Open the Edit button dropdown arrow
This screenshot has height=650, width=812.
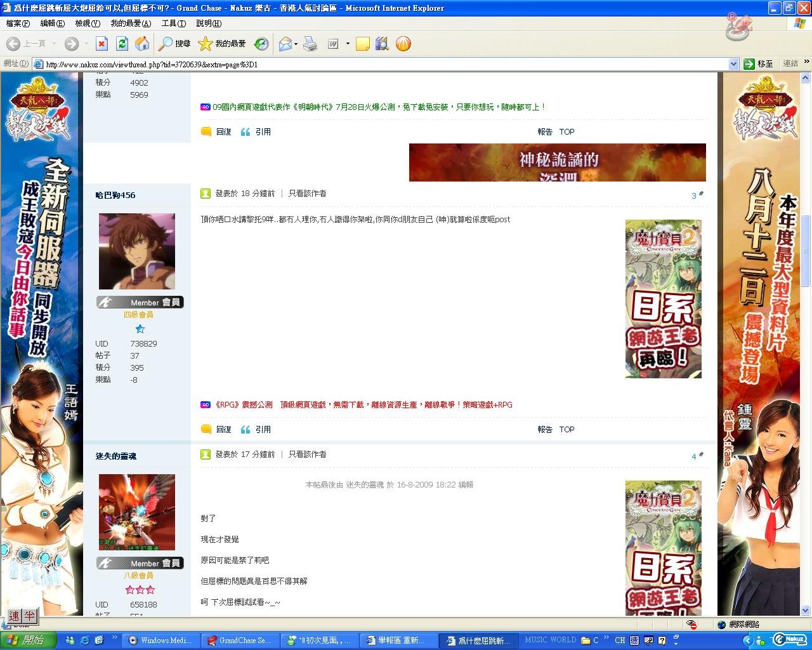click(x=348, y=44)
